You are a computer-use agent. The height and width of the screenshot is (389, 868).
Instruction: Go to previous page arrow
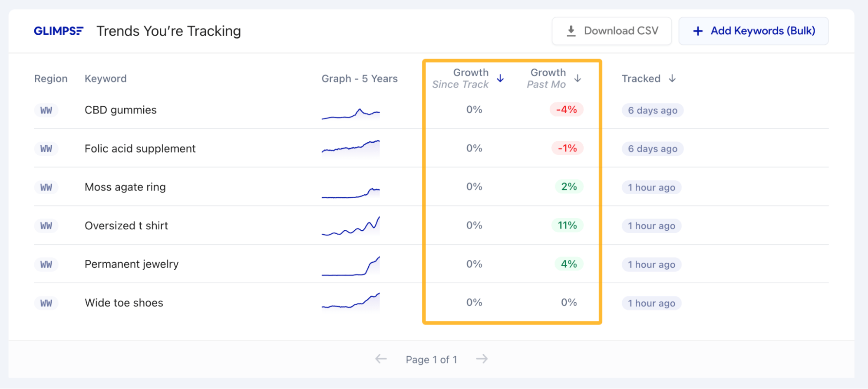point(381,359)
